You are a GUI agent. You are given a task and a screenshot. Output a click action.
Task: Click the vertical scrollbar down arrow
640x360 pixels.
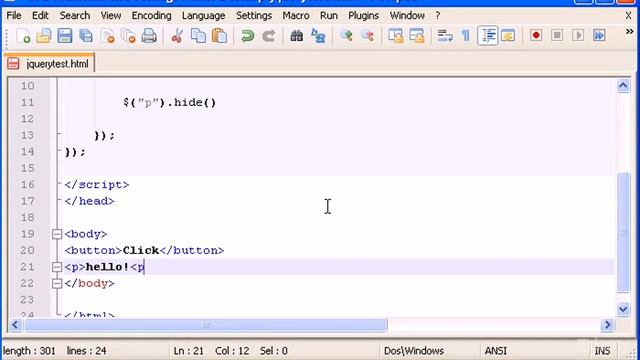(623, 309)
